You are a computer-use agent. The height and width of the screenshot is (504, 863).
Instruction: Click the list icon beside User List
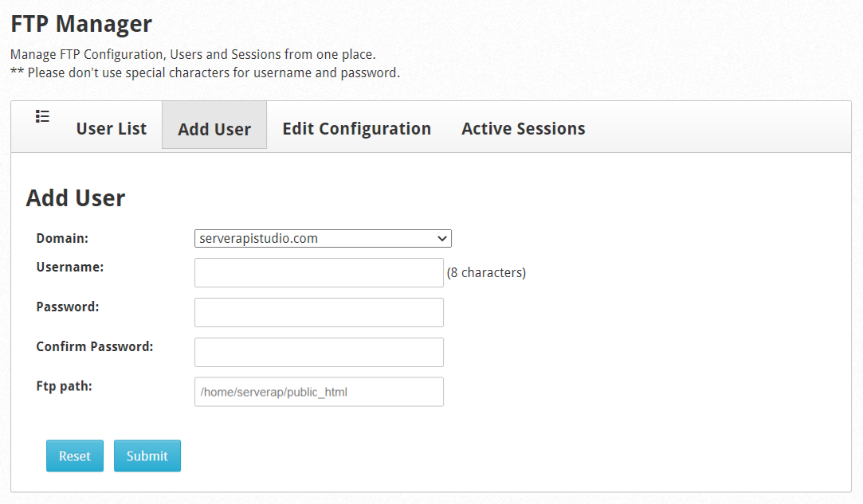pos(42,116)
